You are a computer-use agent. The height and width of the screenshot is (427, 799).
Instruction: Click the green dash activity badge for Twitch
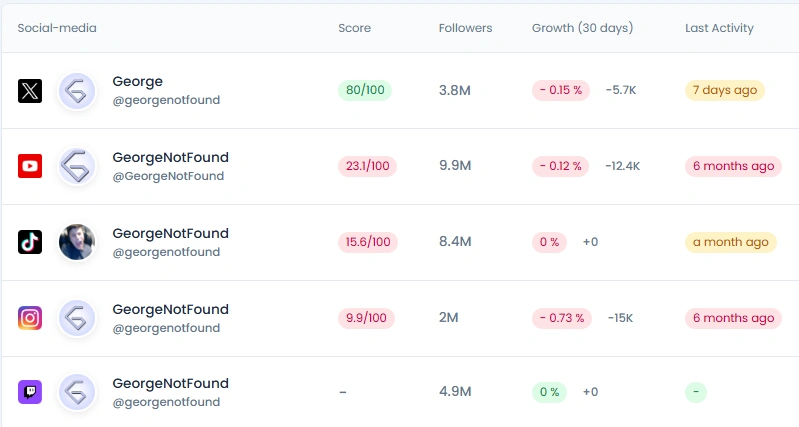click(x=696, y=392)
